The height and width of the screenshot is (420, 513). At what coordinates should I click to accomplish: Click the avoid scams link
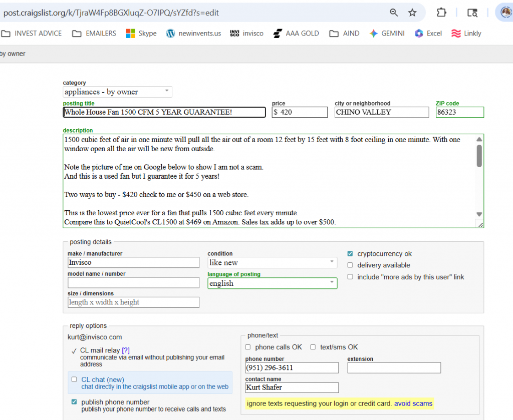coord(413,403)
